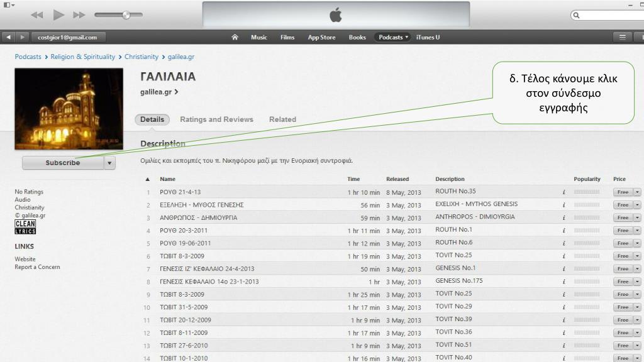Open the costgior1@gmail.com account button
Viewport: 644px width, 362px height.
(x=68, y=37)
